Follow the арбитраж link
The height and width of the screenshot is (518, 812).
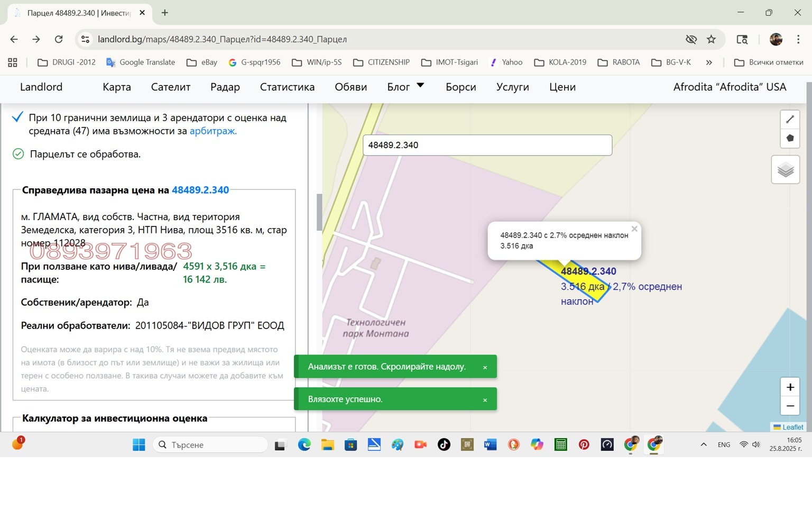click(213, 131)
